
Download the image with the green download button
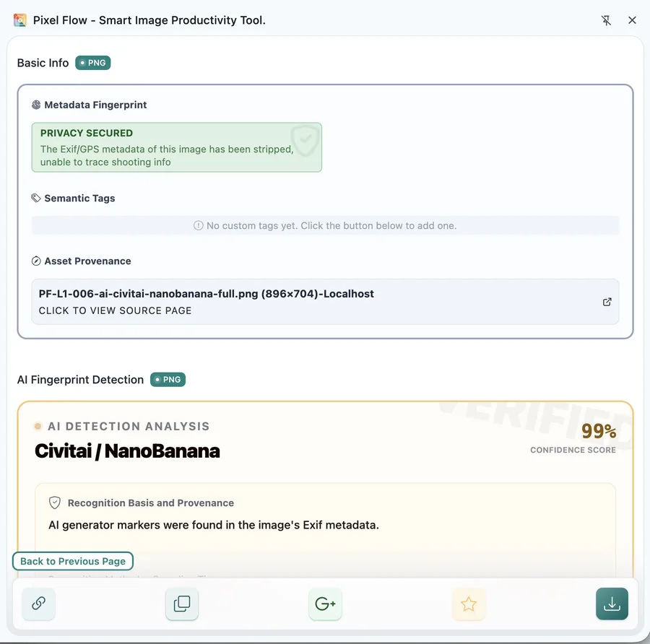pos(612,604)
